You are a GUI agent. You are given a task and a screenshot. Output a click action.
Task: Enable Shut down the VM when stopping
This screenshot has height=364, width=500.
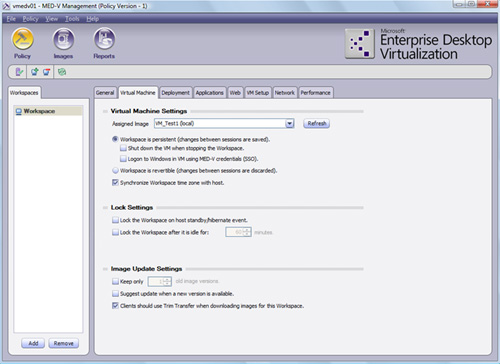pyautogui.click(x=123, y=148)
